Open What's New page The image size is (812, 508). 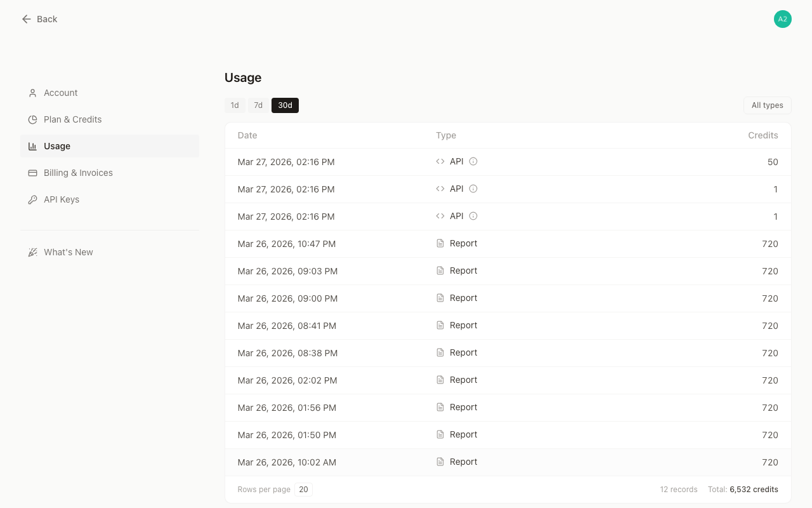[x=69, y=252]
